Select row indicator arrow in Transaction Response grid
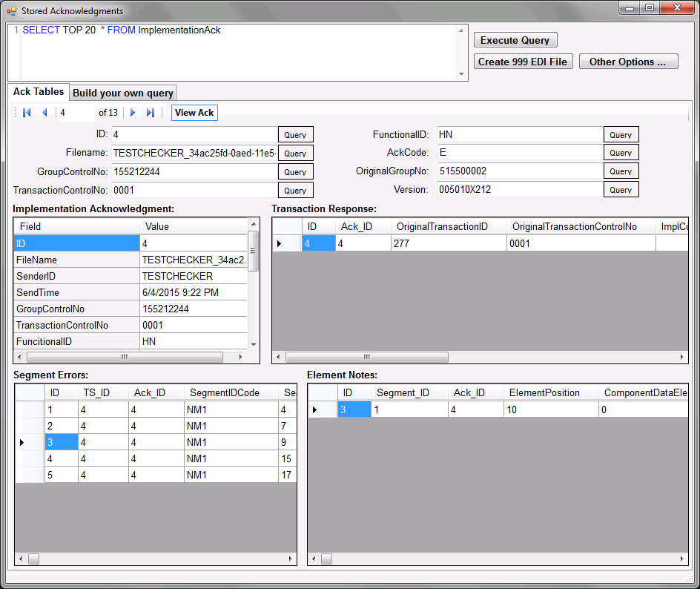 tap(280, 243)
